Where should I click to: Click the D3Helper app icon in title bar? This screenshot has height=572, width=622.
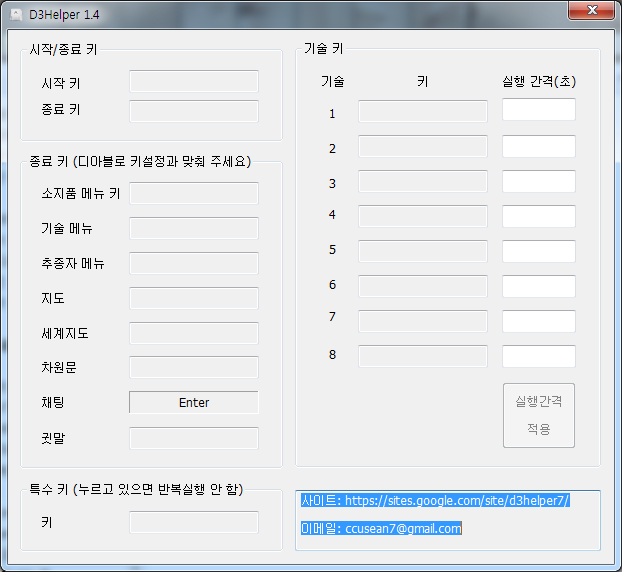tap(16, 15)
